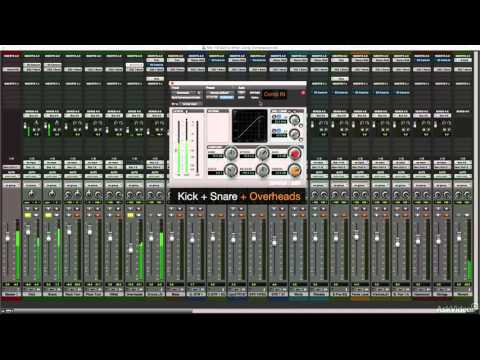Viewport: 480px width, 360px height.
Task: Mute the fourth channel strip
Action: click(x=77, y=215)
